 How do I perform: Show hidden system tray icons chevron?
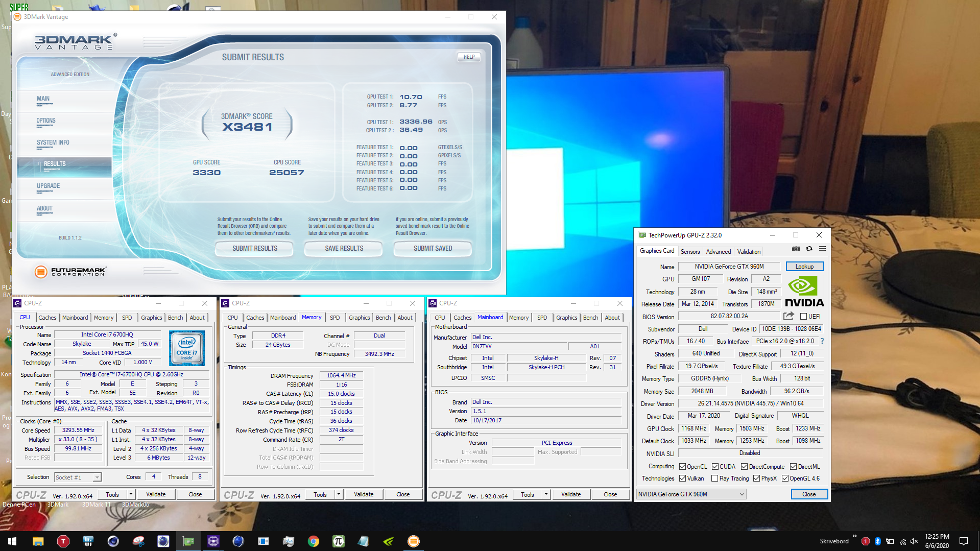tap(854, 536)
